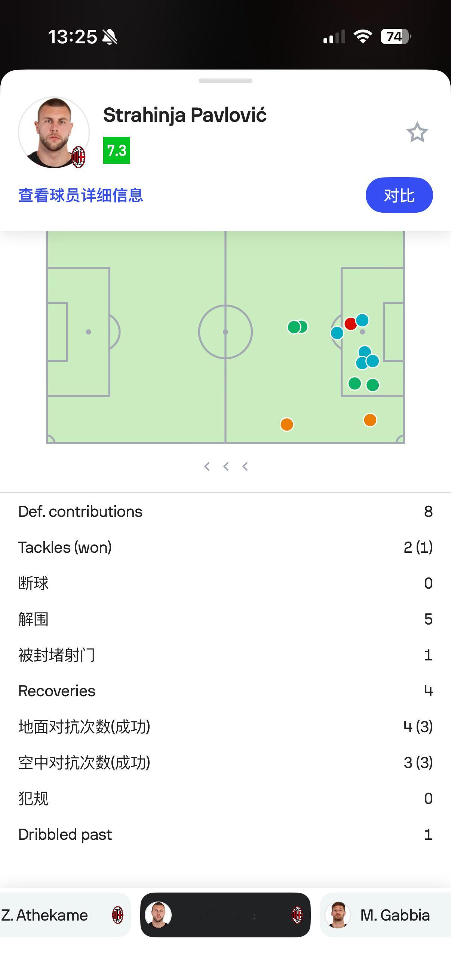
Task: Tap the red dot on pitch map
Action: point(350,324)
